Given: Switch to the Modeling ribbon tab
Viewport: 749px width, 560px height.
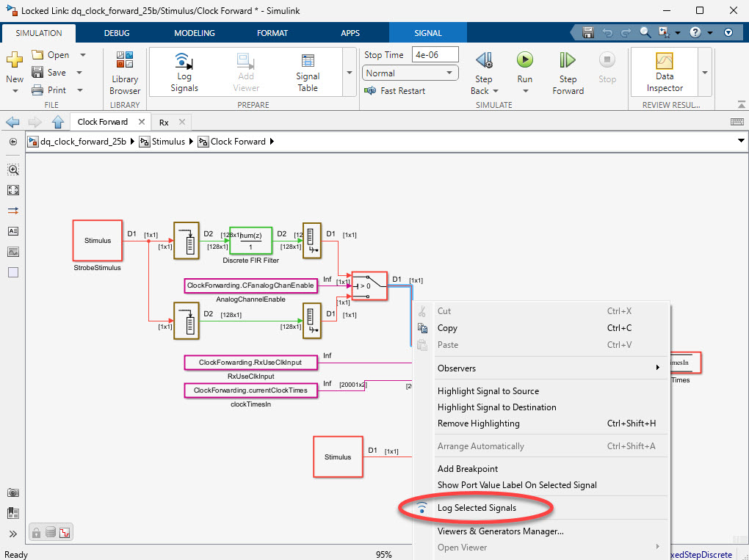Looking at the screenshot, I should (195, 33).
